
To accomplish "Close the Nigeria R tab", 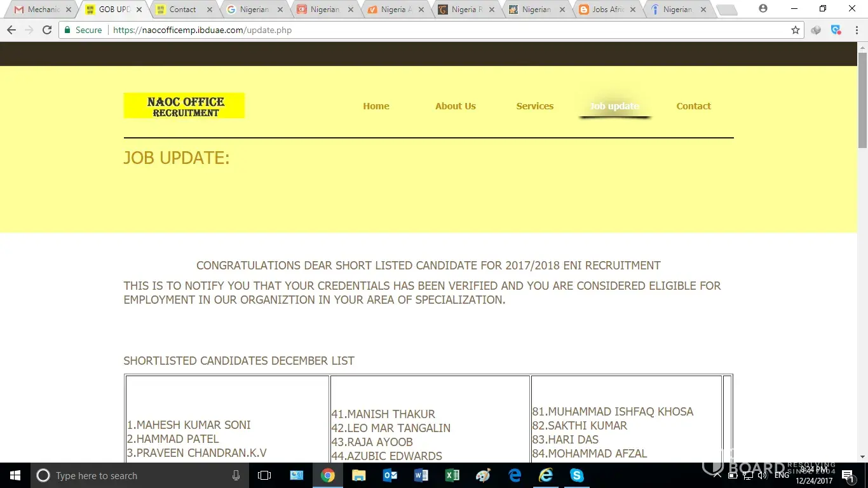I will (492, 10).
